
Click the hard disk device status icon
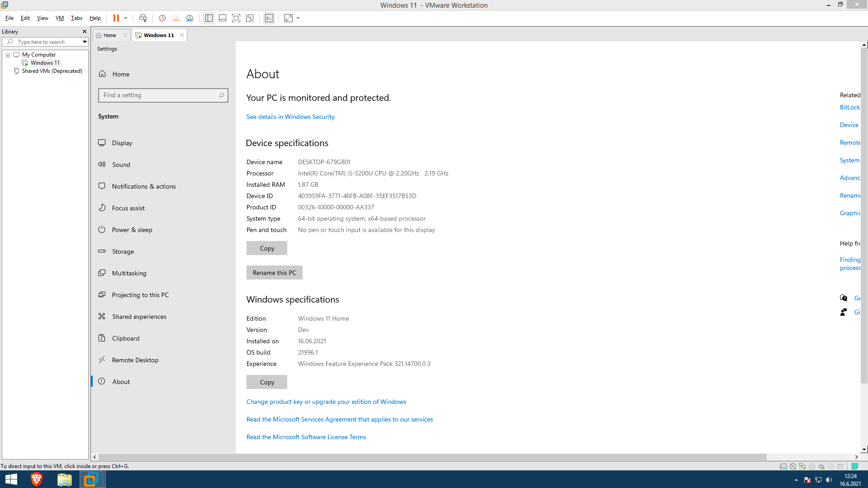783,466
